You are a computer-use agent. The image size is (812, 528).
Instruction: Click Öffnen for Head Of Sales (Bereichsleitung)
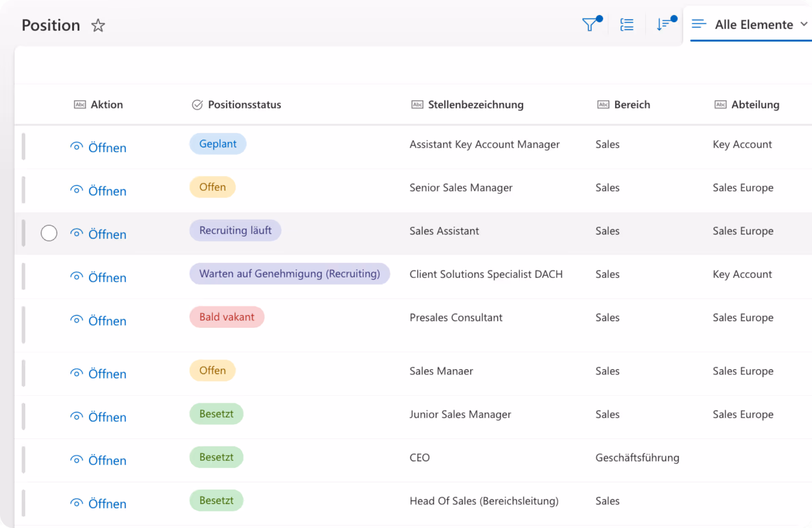[107, 503]
